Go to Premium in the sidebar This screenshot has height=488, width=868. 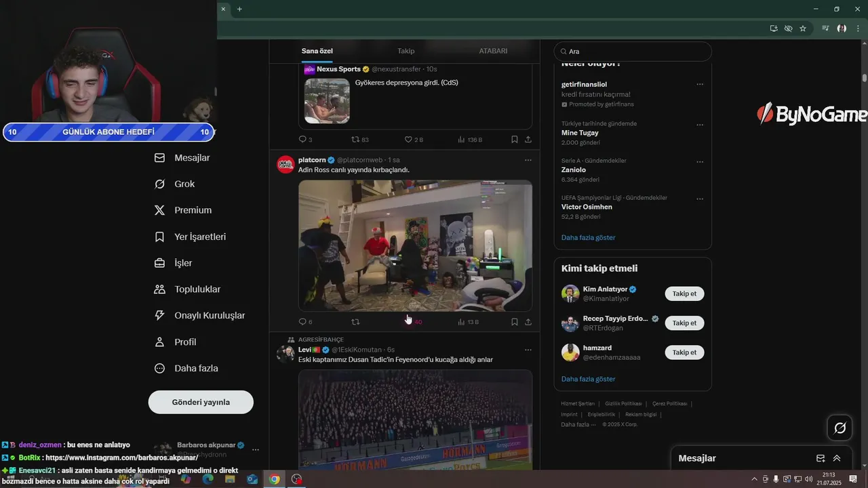(183, 211)
